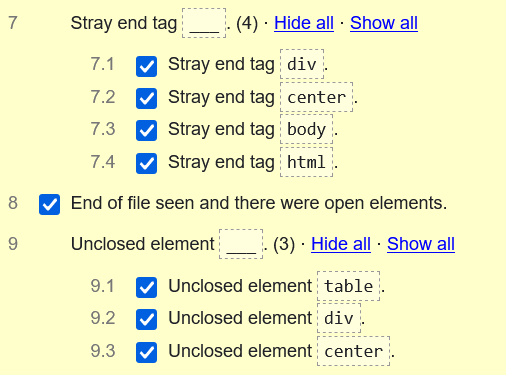Click the 'html' code label in item 7.4
The image size is (506, 375).
coord(306,162)
